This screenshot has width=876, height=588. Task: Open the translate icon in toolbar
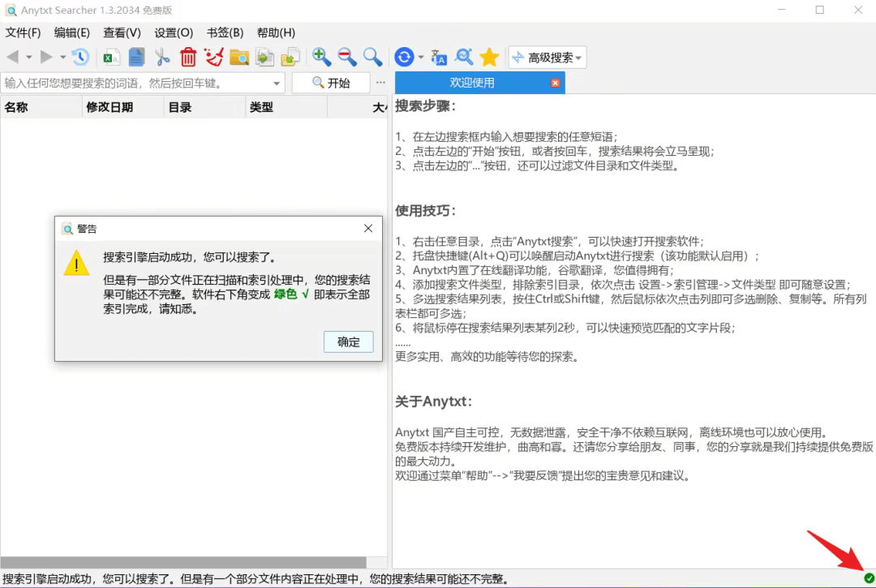439,57
